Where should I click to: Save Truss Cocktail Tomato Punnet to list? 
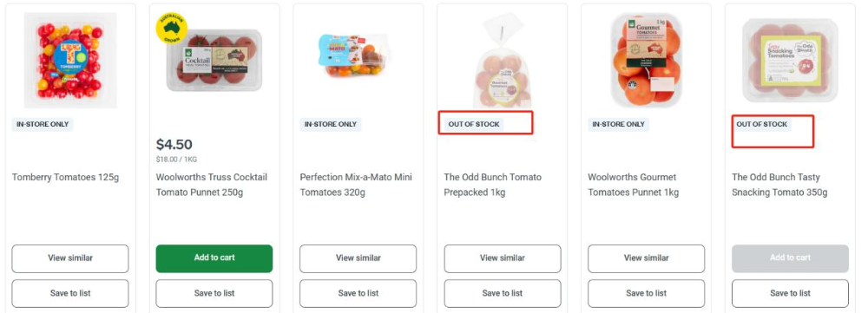(214, 294)
